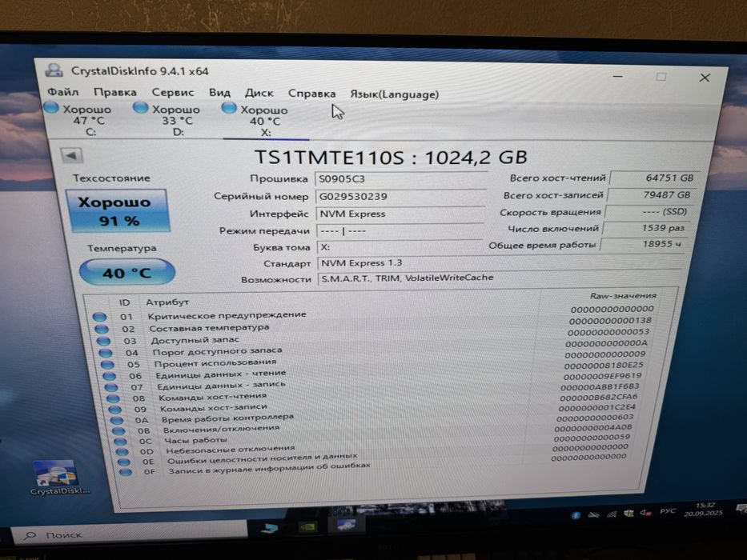Screen dimensions: 747x560
Task: Click the CrystalDiskInfo taskbar button
Action: (x=346, y=525)
